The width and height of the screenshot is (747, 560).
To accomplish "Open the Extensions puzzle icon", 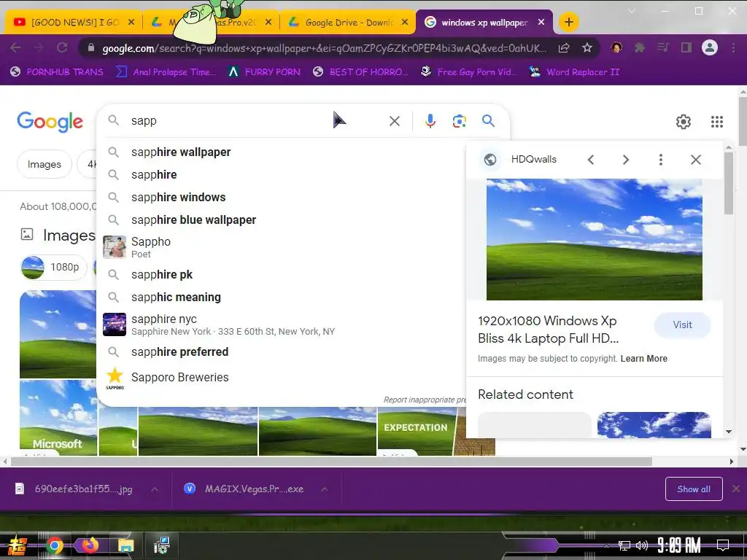I will 640,47.
